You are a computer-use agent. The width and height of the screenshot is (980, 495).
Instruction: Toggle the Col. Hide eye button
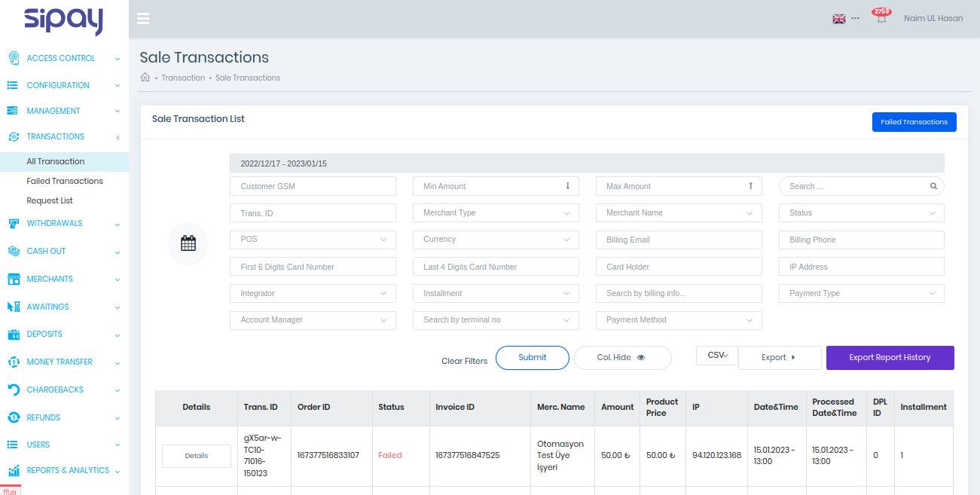622,358
